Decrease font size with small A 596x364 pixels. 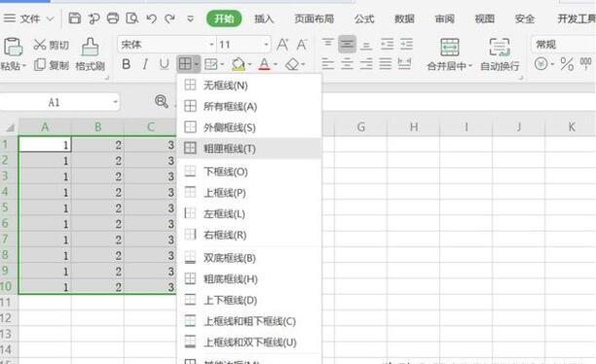302,45
